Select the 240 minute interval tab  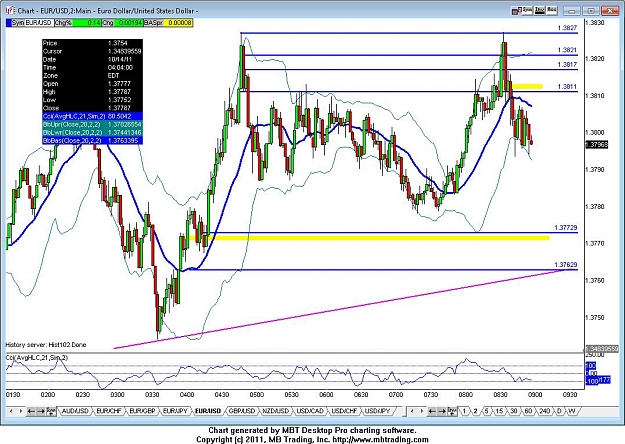544,411
